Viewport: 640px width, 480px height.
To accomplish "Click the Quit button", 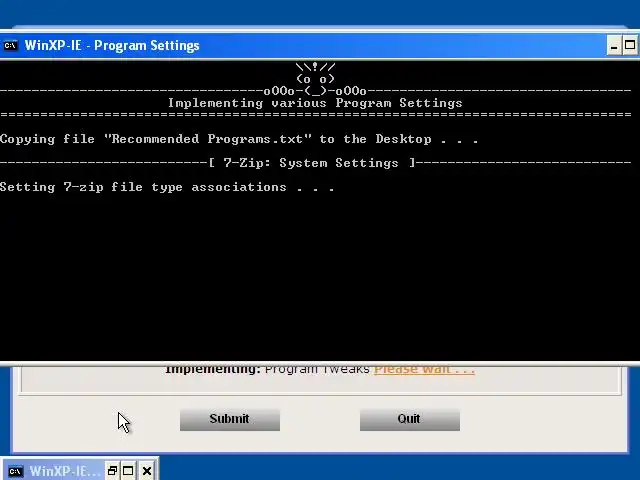I will tap(410, 420).
